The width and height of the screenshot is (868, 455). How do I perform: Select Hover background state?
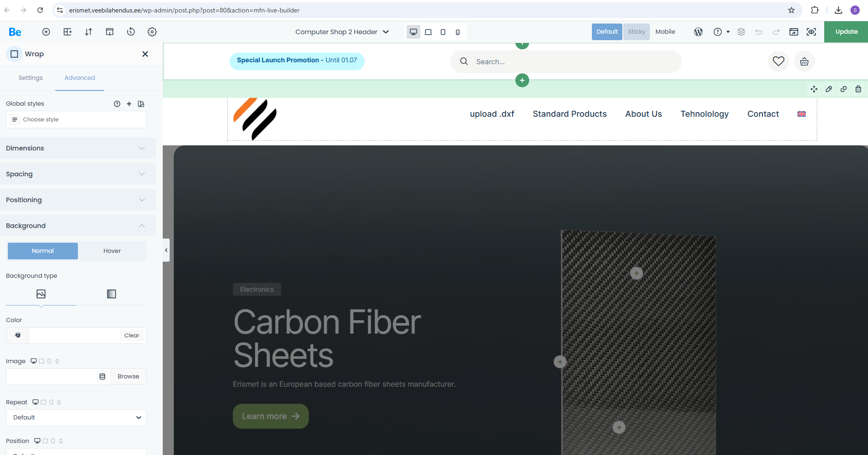pos(112,251)
